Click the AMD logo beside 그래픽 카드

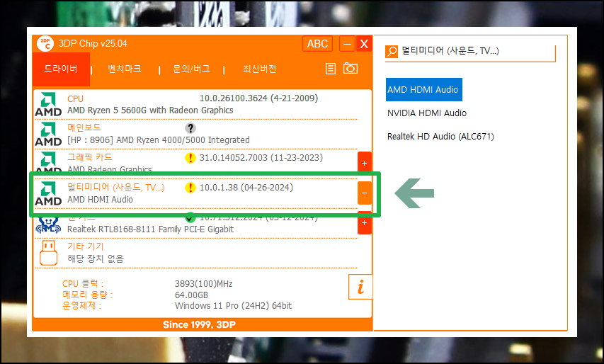coord(48,161)
